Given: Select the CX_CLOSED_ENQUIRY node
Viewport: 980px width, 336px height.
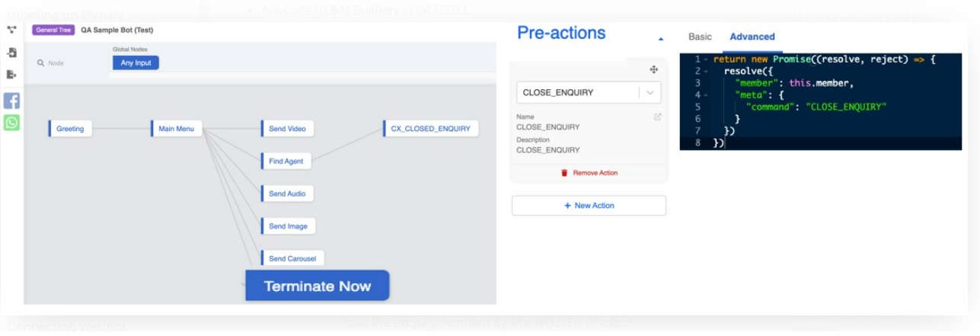Looking at the screenshot, I should [x=430, y=129].
